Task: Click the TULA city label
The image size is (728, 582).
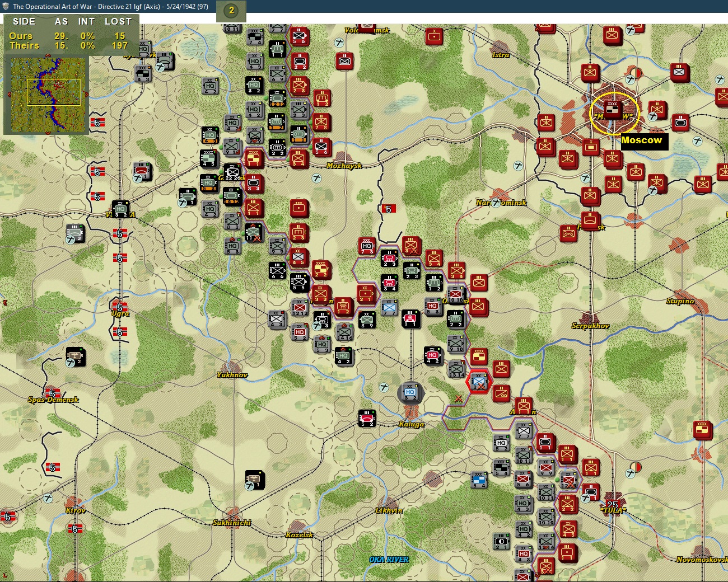Action: (613, 510)
